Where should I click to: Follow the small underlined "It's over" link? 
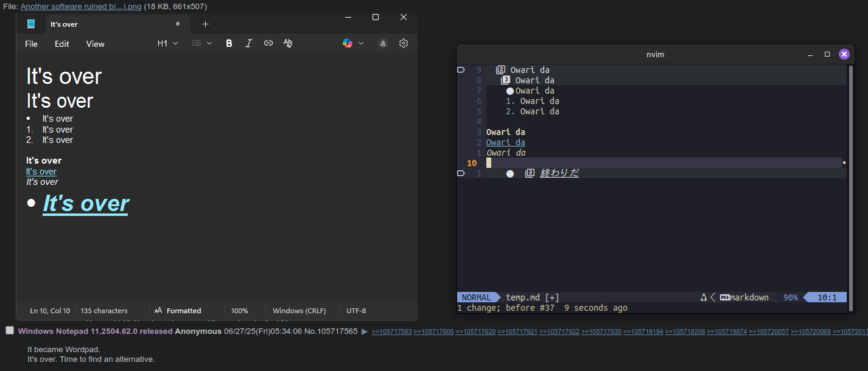(41, 172)
